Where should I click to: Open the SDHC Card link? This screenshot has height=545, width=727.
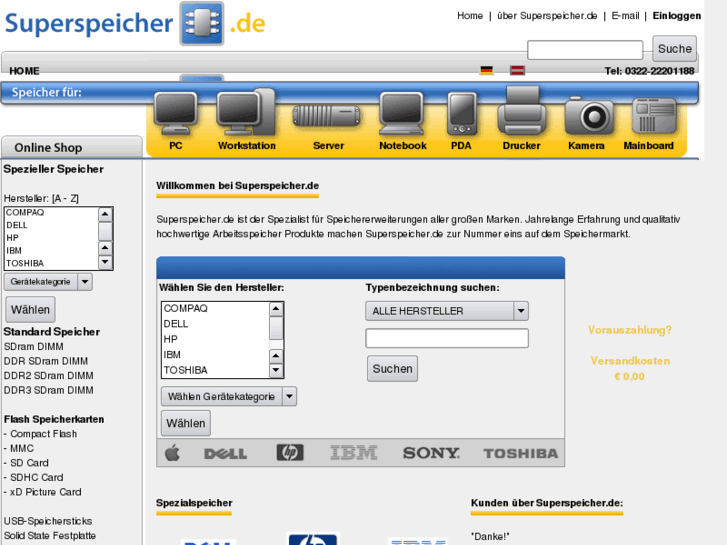pyautogui.click(x=37, y=477)
